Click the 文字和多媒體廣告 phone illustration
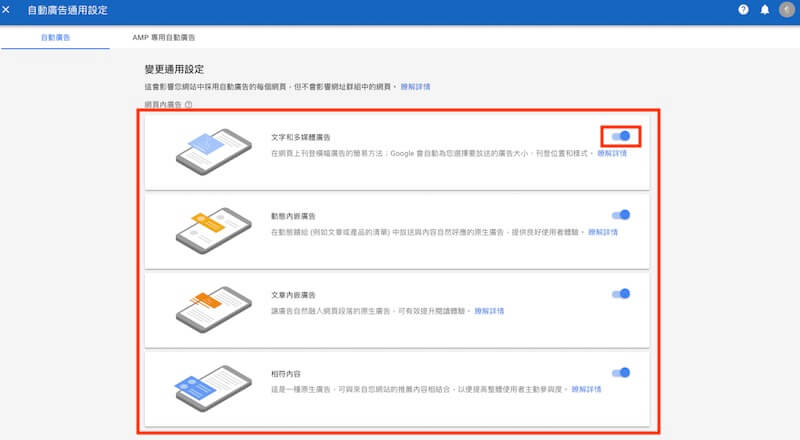This screenshot has height=440, width=800. click(208, 148)
